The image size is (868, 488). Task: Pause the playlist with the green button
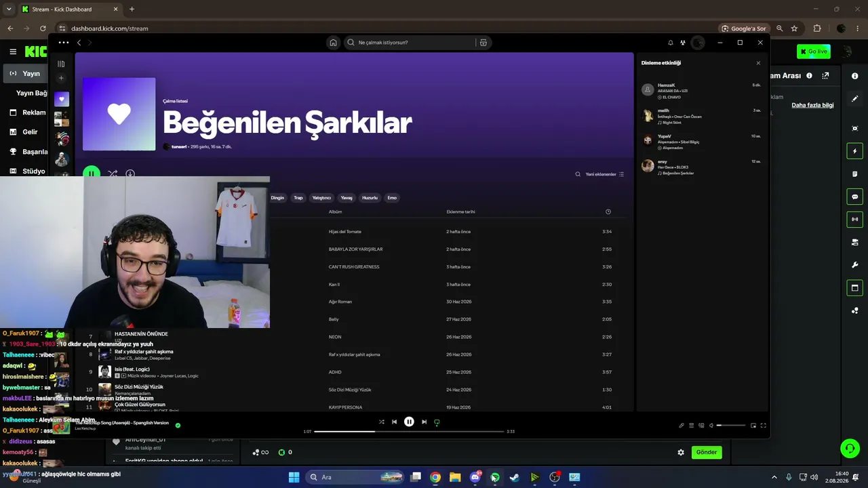91,174
